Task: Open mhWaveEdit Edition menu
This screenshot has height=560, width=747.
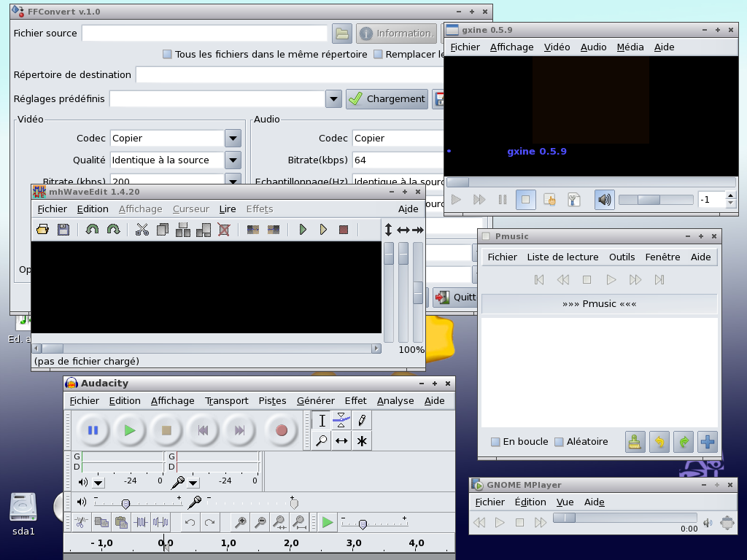Action: (93, 209)
